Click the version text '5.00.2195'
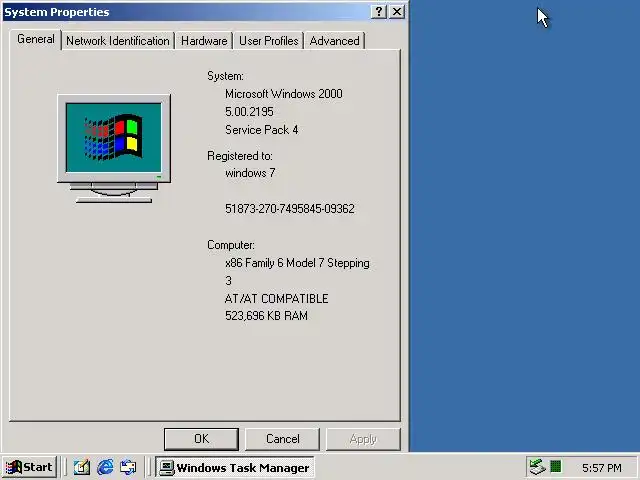Viewport: 640px width, 480px height. click(x=249, y=112)
